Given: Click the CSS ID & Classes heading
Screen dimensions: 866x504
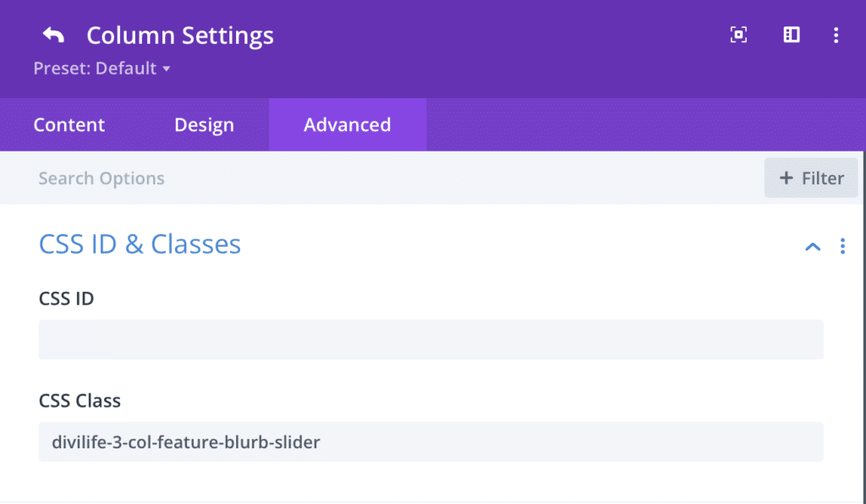Looking at the screenshot, I should coord(140,244).
